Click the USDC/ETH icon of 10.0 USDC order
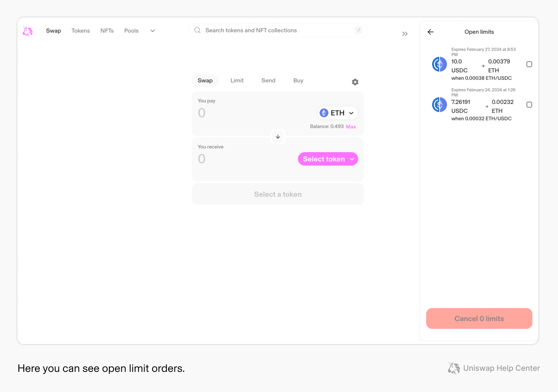This screenshot has height=392, width=558. [x=439, y=64]
